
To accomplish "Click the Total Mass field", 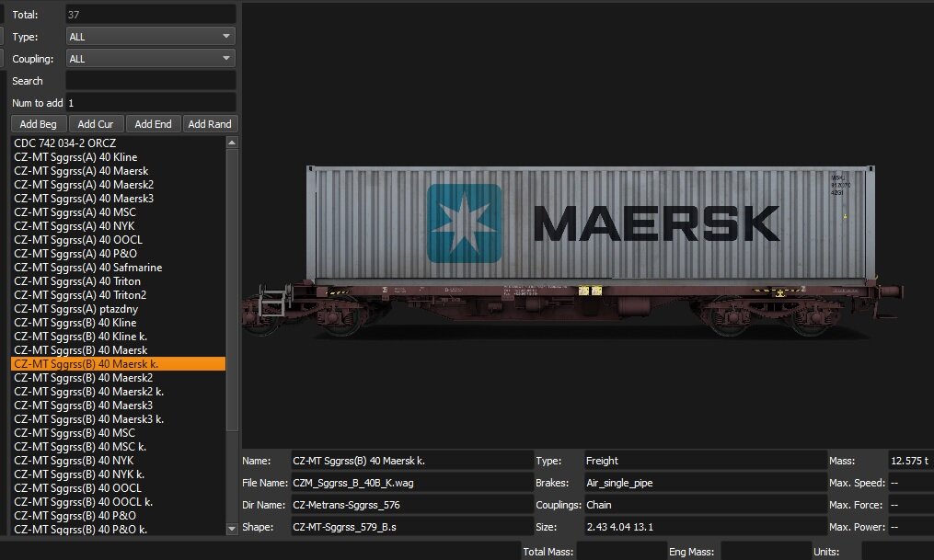I will coord(621,552).
